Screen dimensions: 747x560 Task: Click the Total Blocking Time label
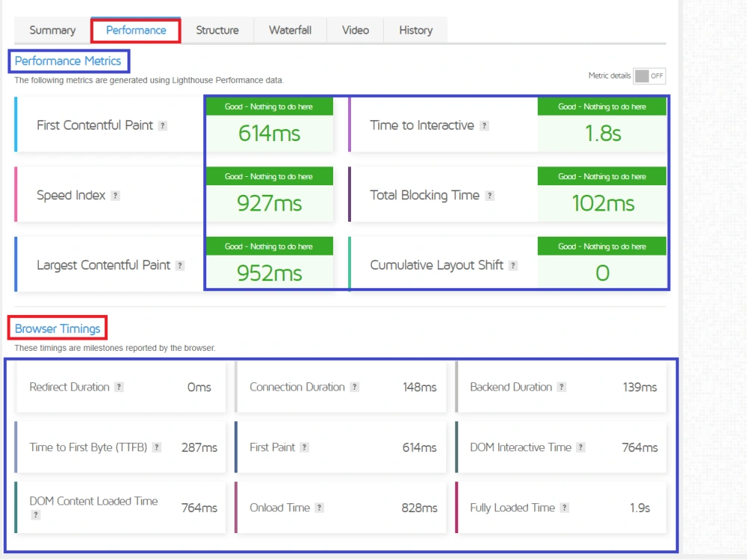point(424,195)
